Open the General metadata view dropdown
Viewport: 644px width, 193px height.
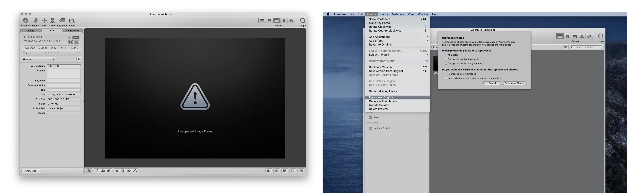coord(38,59)
